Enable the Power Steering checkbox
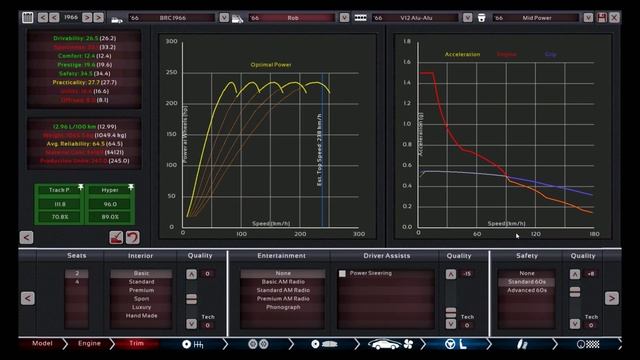The image size is (640, 360). coord(342,273)
